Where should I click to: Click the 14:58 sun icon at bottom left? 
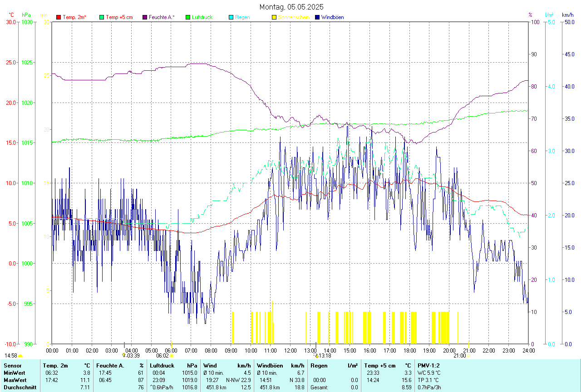point(20,356)
